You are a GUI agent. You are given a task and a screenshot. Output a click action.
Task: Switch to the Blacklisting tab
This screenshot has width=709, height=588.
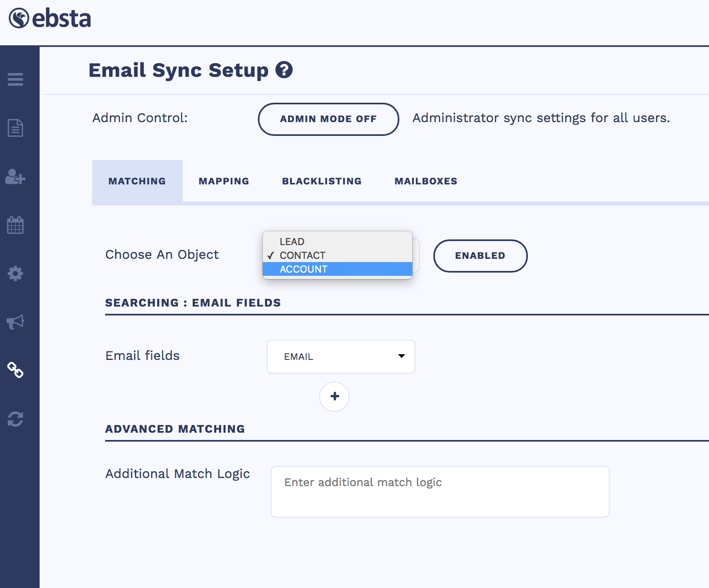tap(322, 181)
